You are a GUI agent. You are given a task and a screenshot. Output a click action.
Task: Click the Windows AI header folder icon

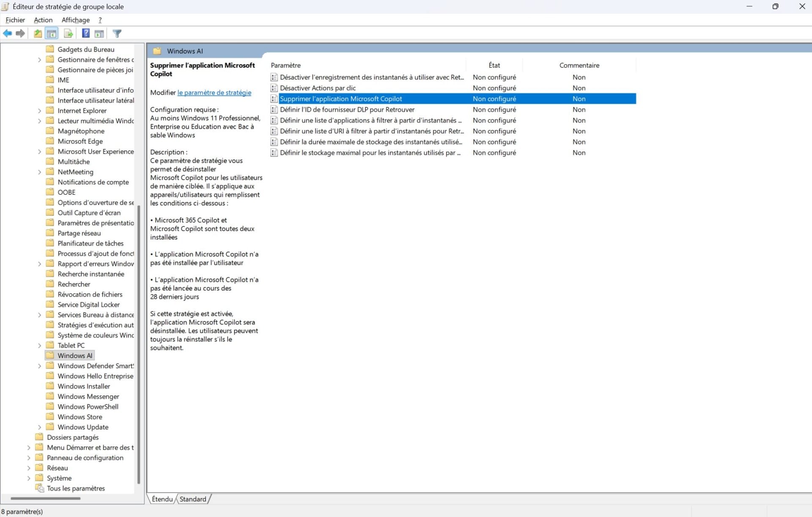pyautogui.click(x=157, y=51)
